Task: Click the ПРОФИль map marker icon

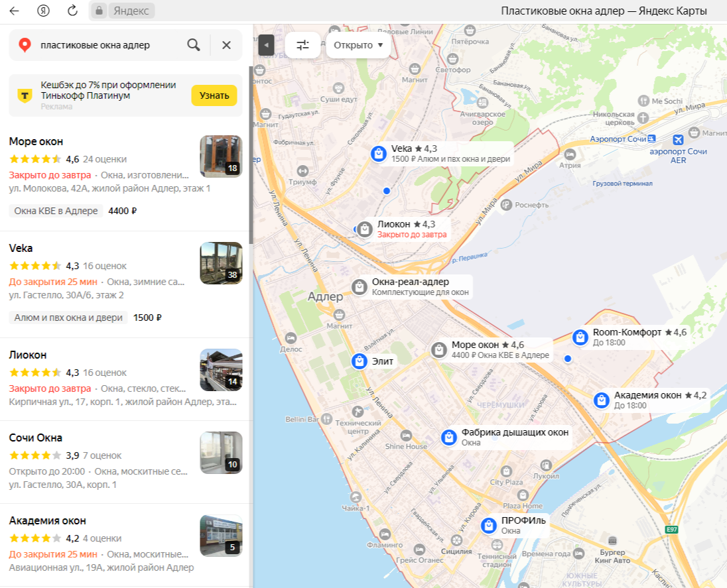Action: click(x=489, y=526)
